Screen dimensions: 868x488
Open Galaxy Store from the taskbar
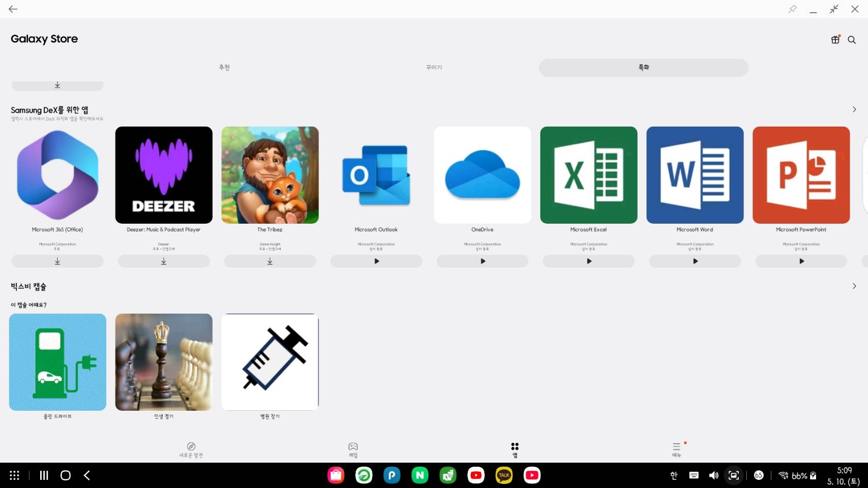(336, 475)
